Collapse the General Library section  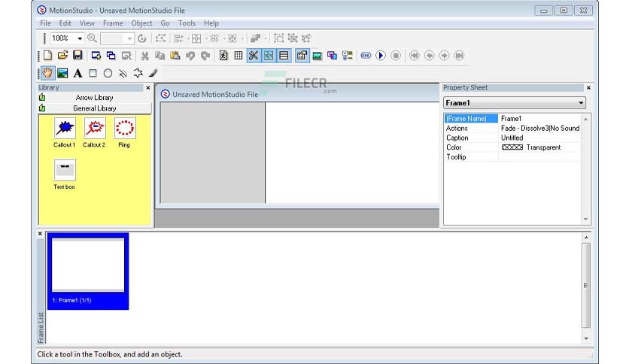tap(95, 108)
